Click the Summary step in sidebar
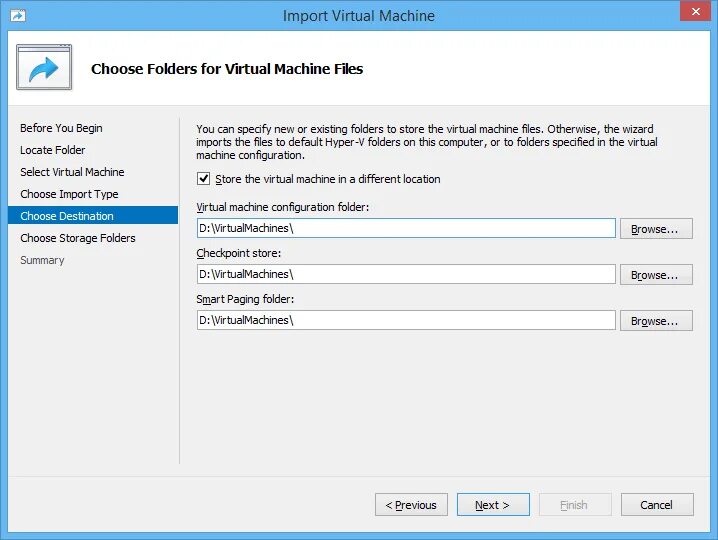This screenshot has width=718, height=540. [42, 260]
